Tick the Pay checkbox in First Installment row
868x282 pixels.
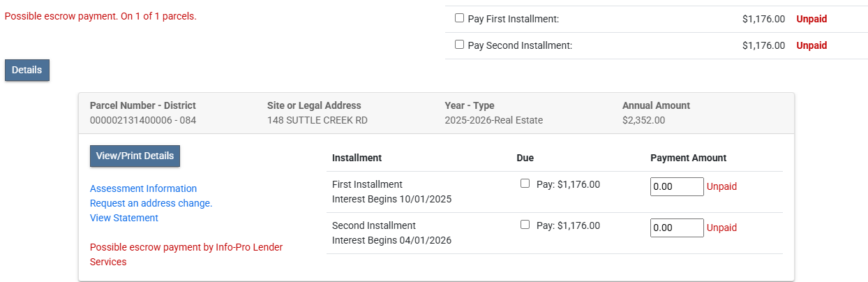(x=525, y=184)
